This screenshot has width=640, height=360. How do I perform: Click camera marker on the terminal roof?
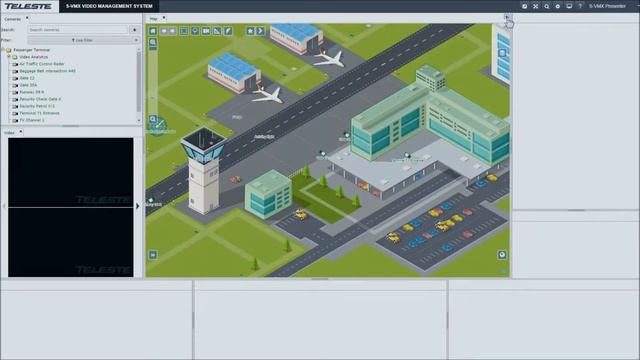[x=407, y=155]
